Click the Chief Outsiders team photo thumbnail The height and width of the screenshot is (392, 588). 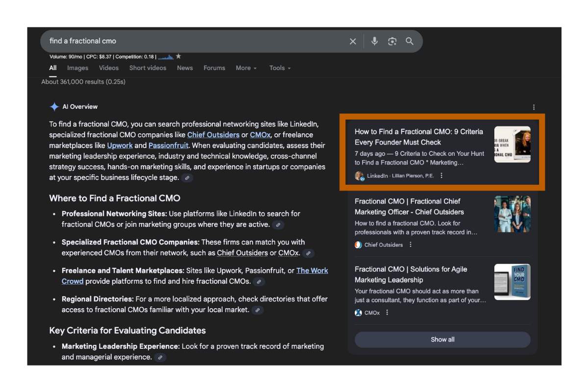tap(513, 214)
